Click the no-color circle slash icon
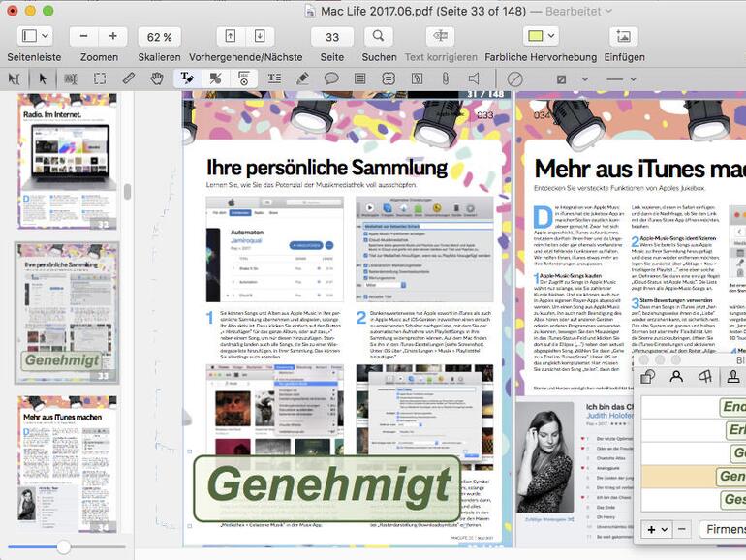 [x=514, y=79]
